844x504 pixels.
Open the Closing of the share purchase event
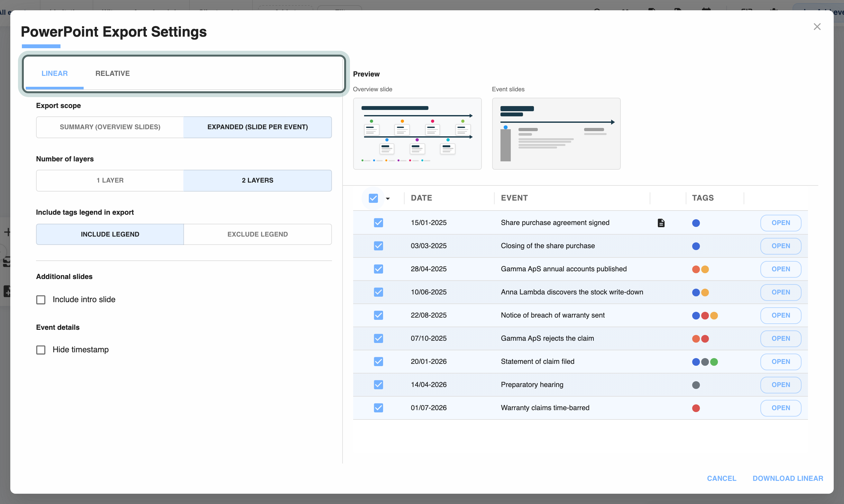(780, 246)
